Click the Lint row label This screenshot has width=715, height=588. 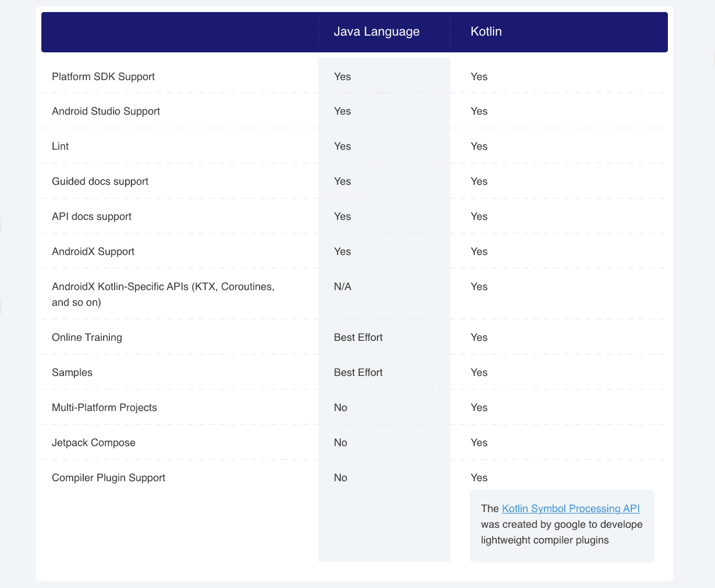click(60, 146)
